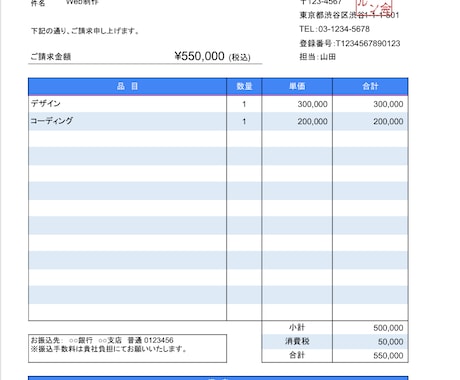Click the 東京都渋谷区 address line
The image size is (460, 380).
click(x=349, y=15)
